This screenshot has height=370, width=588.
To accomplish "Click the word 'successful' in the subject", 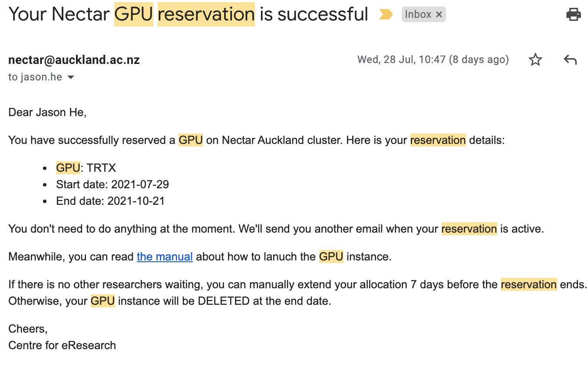I will (x=322, y=14).
